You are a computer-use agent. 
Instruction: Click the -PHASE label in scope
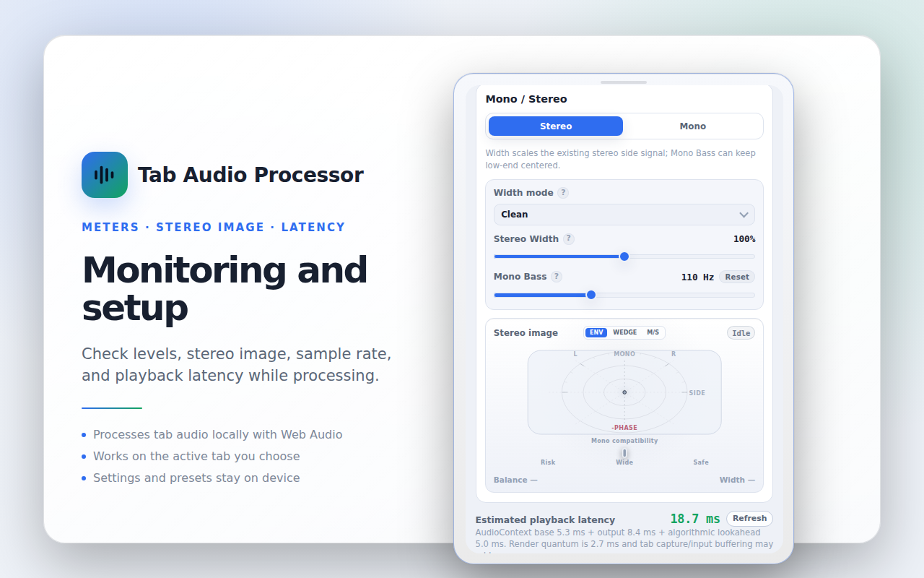624,428
